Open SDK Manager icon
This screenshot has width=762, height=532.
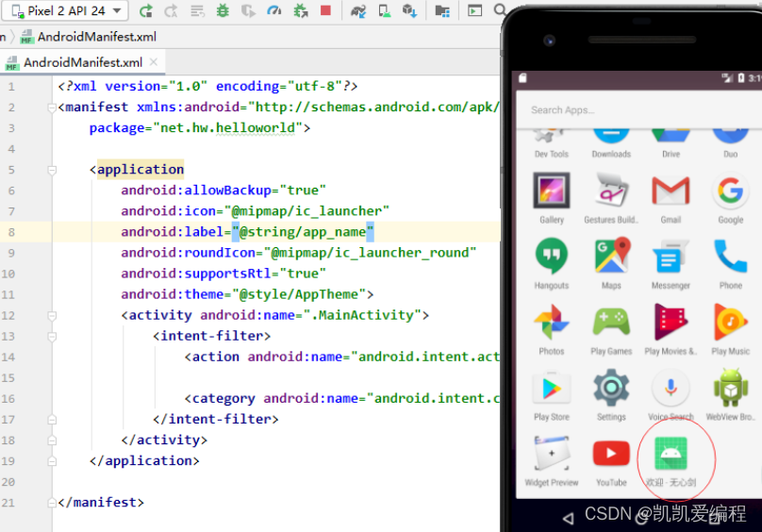point(409,10)
